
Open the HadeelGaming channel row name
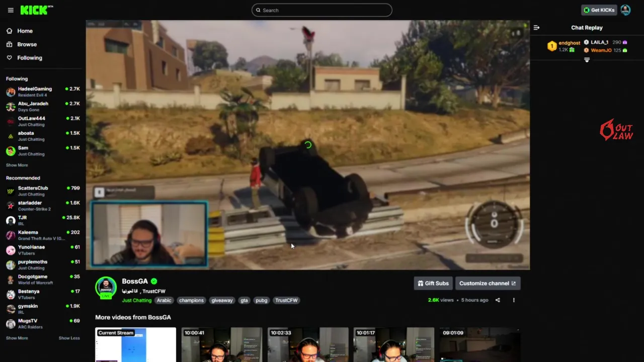35,89
